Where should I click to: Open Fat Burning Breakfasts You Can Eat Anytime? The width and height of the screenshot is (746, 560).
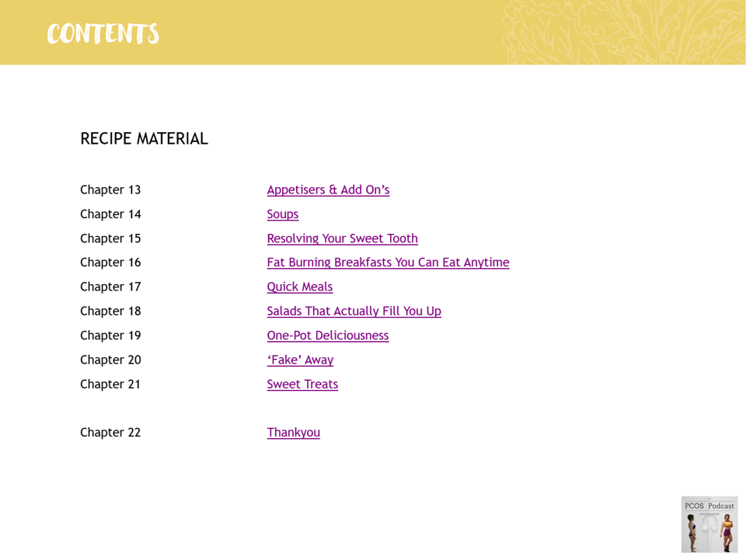388,263
